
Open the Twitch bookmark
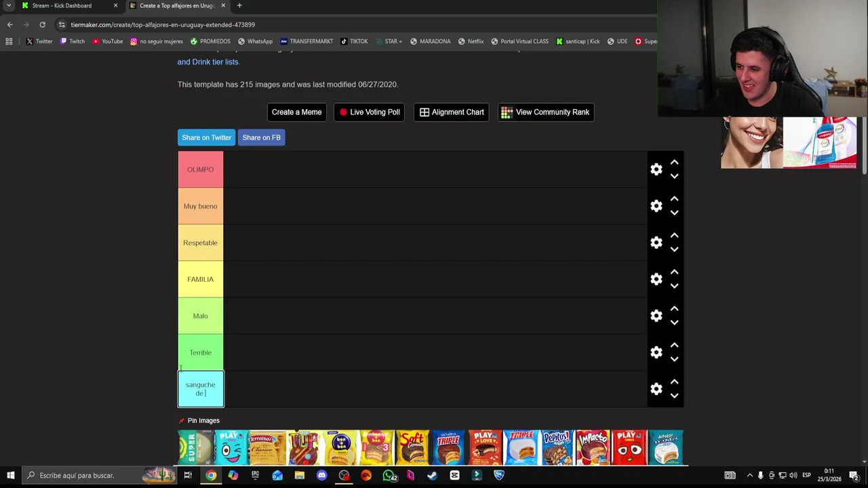(x=73, y=41)
